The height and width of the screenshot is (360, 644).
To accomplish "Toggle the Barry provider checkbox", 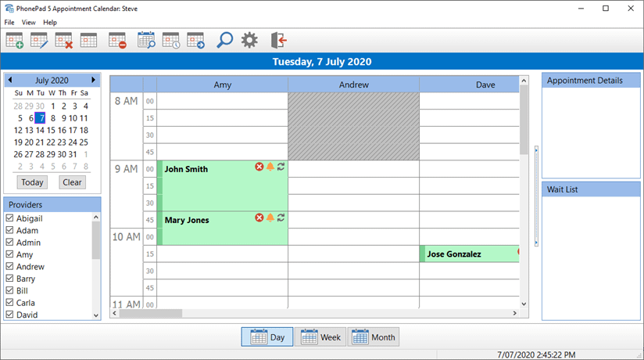I will [10, 278].
